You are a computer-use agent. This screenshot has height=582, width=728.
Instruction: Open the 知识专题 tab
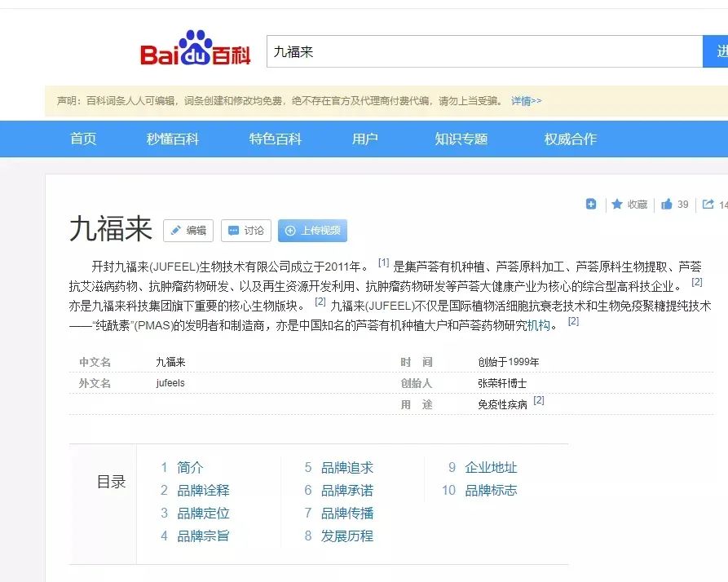tap(461, 139)
